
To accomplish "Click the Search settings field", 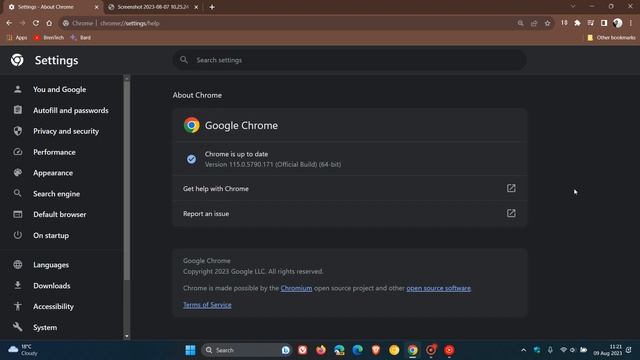I will tap(350, 60).
